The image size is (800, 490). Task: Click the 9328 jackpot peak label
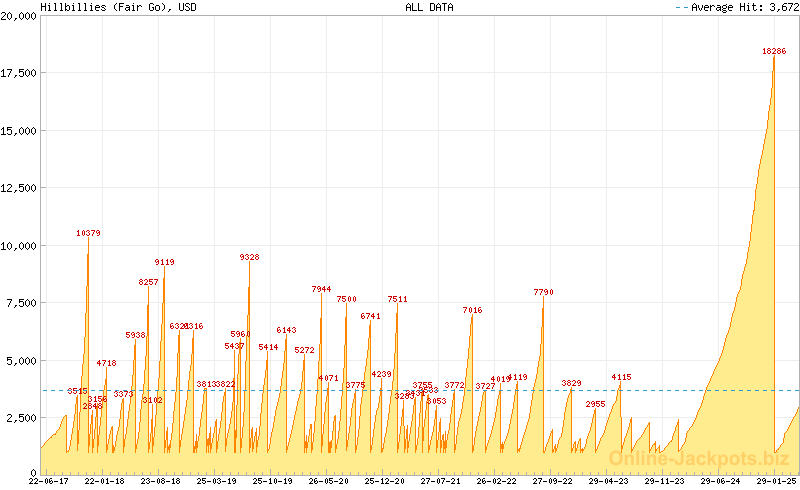pos(249,257)
